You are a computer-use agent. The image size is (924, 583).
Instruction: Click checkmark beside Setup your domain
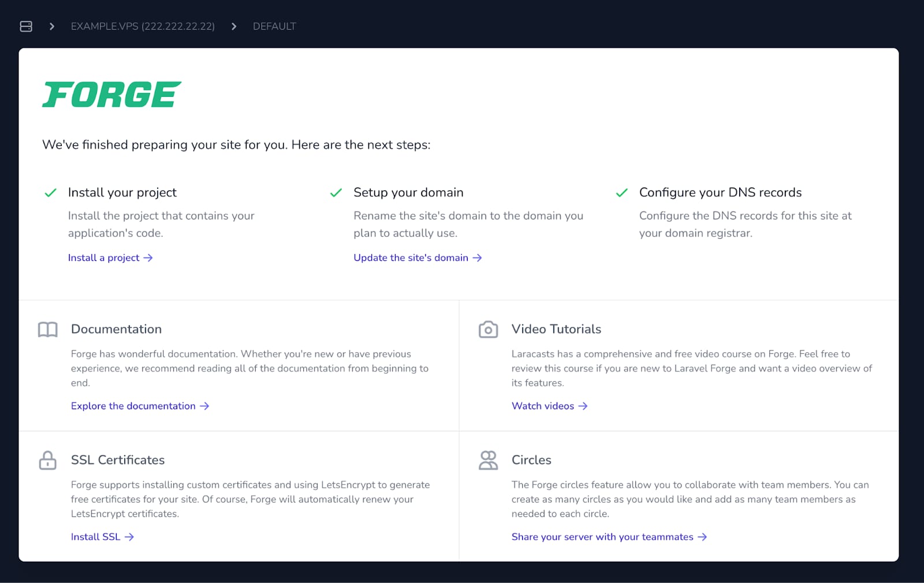click(336, 193)
